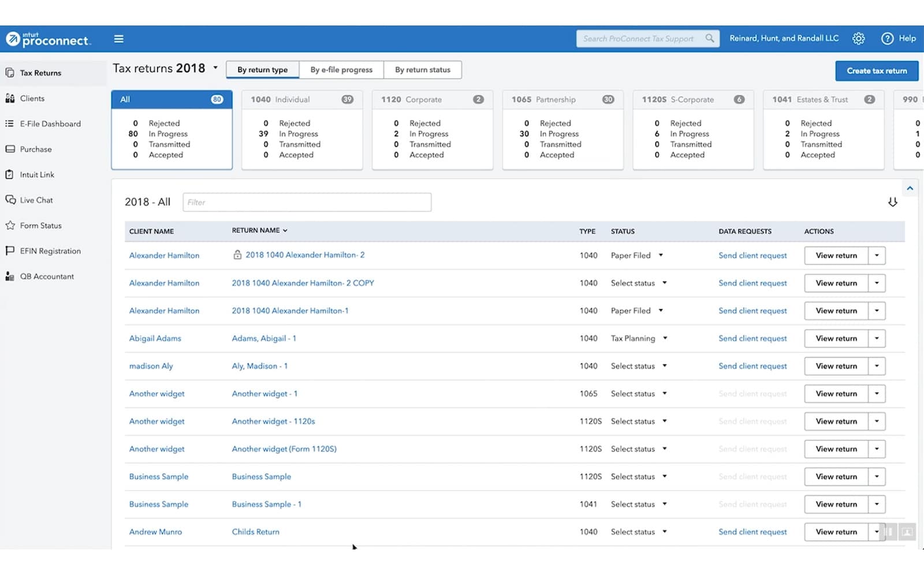
Task: Click the search magnifier icon
Action: (710, 38)
